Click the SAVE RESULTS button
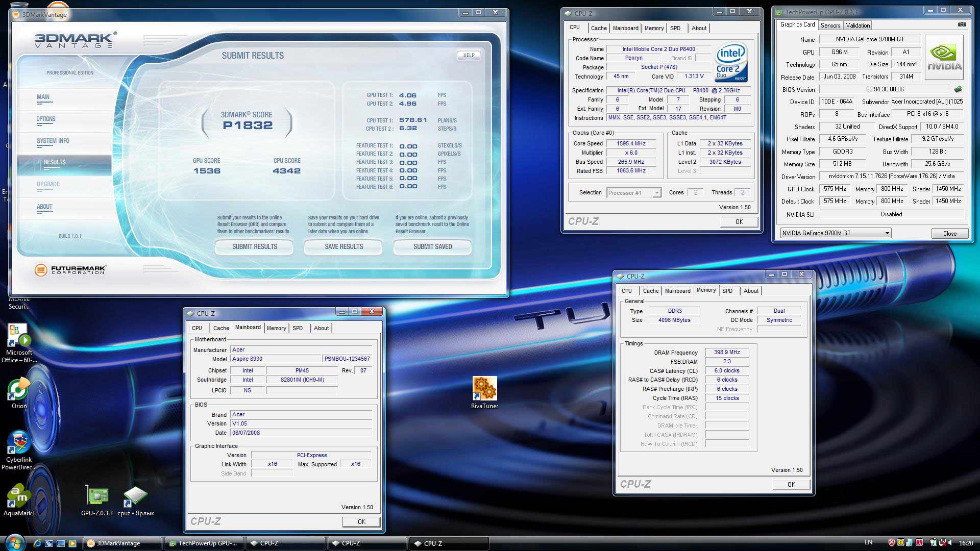This screenshot has width=980, height=551. click(x=344, y=246)
